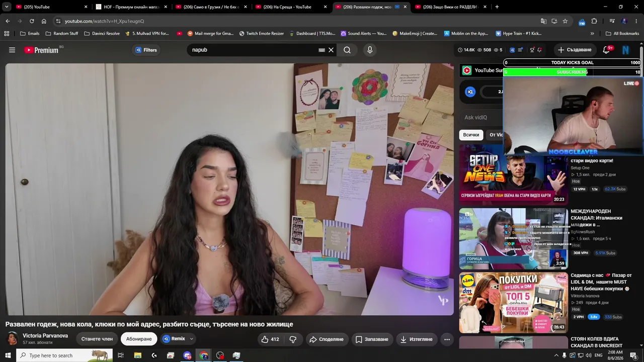Show hidden bookmarks with double chevron
The width and height of the screenshot is (644, 362).
(592, 34)
